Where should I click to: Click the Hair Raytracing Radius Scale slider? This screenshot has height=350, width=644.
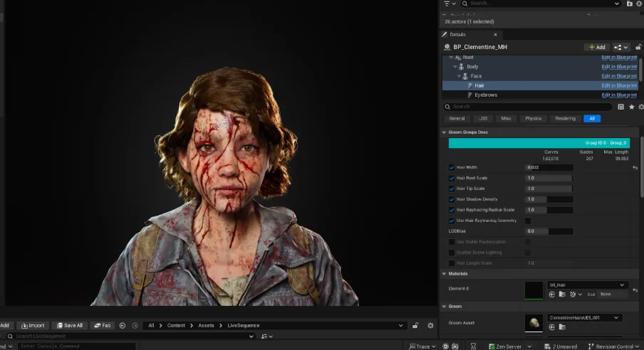(x=549, y=210)
